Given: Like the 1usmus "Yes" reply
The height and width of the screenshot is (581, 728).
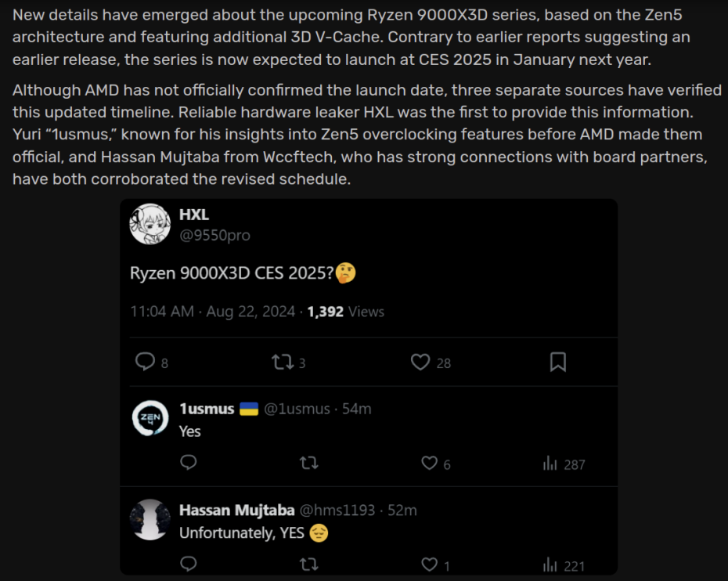Looking at the screenshot, I should (429, 463).
